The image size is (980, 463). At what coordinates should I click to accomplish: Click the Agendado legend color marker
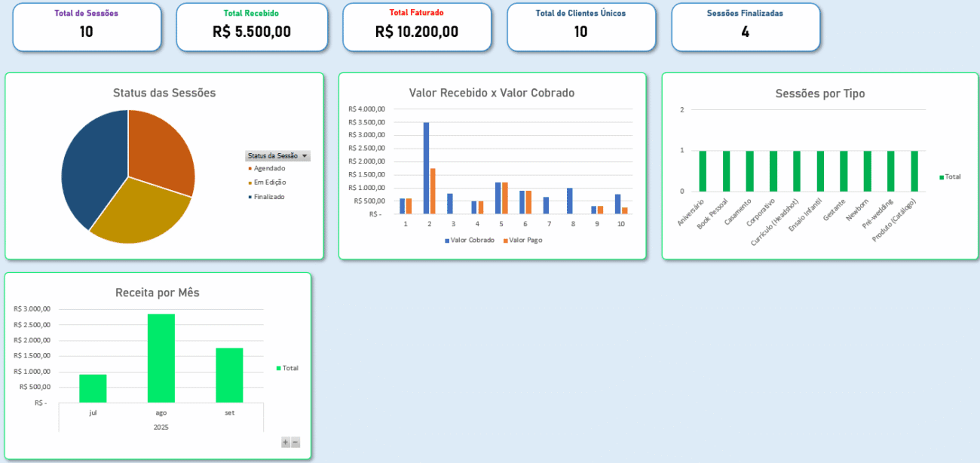(x=249, y=168)
